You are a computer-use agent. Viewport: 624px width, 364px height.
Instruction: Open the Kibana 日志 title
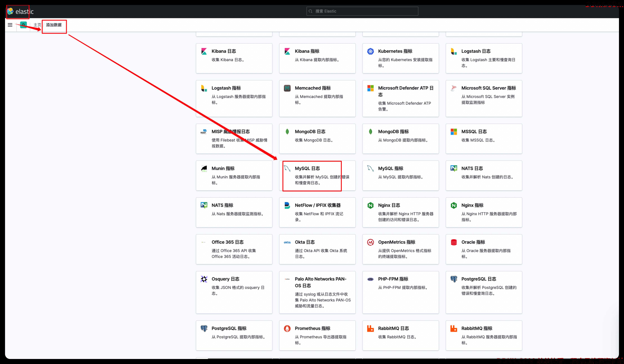point(224,51)
